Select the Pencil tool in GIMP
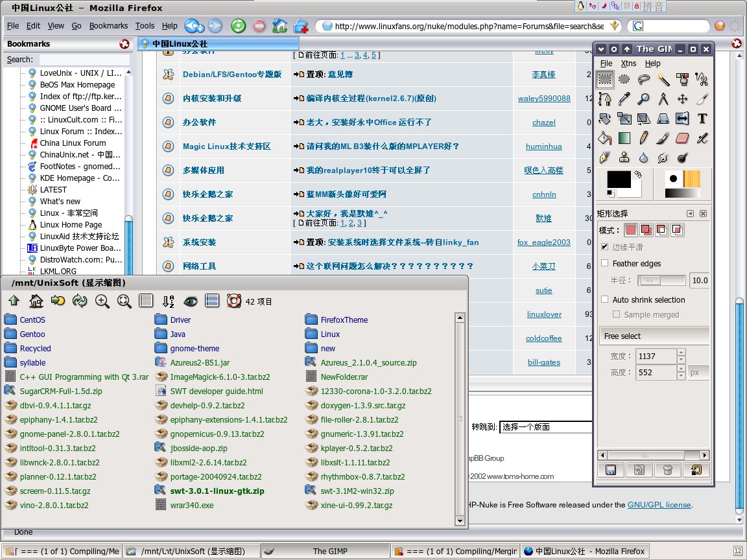Screen dimensions: 747x560 [x=644, y=138]
